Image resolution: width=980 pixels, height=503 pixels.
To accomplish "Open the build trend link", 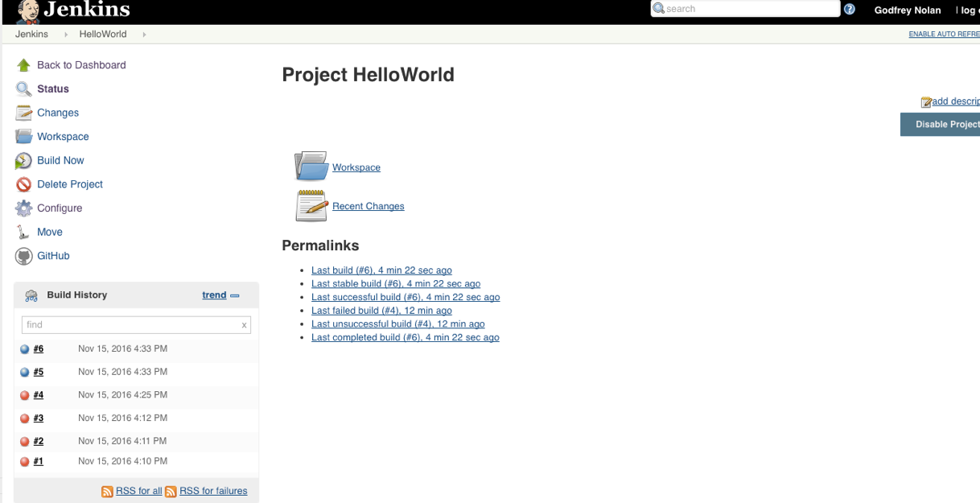I will pyautogui.click(x=214, y=295).
